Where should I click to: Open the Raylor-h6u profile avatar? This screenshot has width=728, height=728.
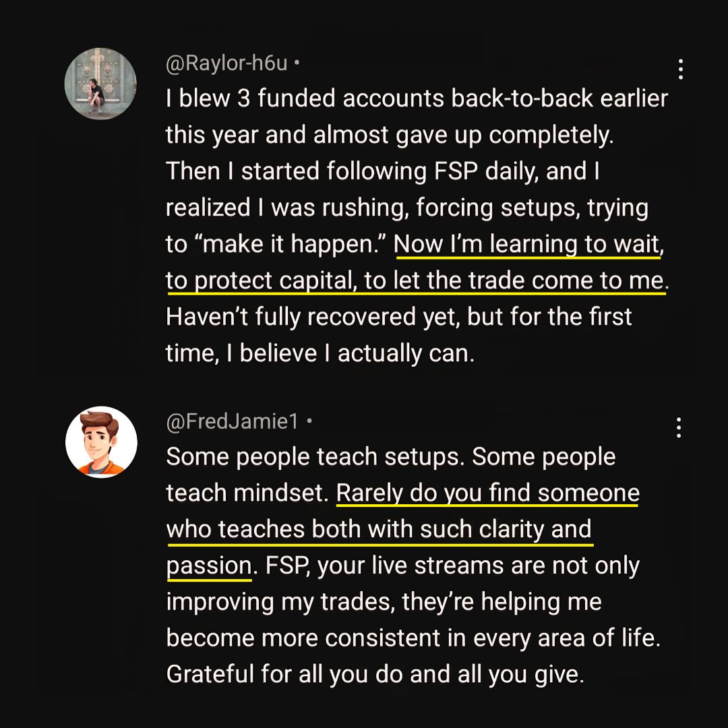pyautogui.click(x=100, y=84)
